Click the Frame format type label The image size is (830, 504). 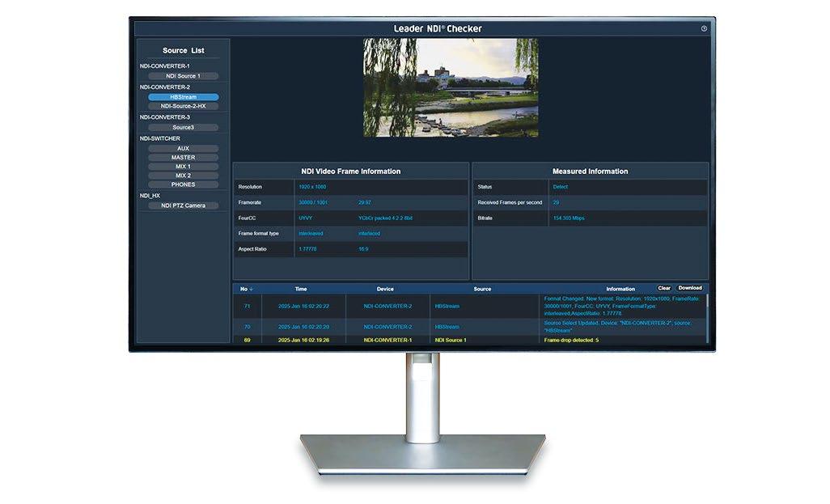258,234
